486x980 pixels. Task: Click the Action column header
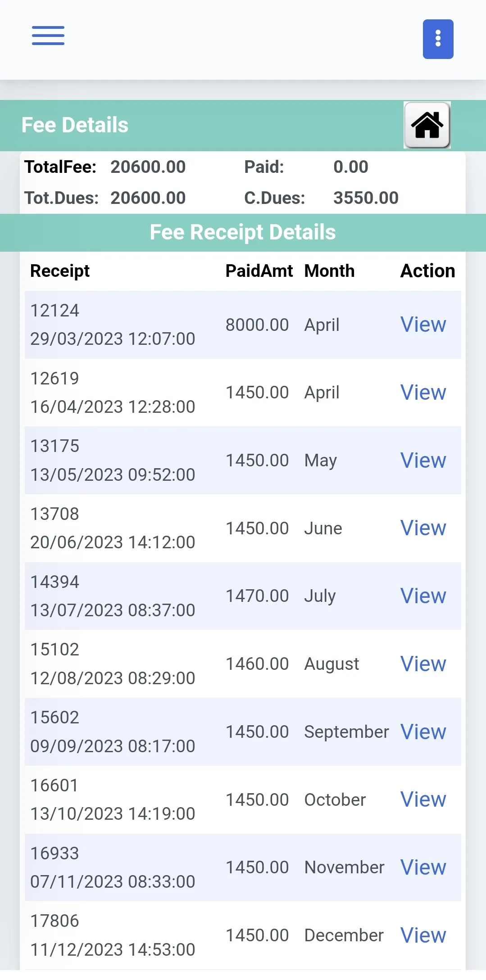click(427, 271)
